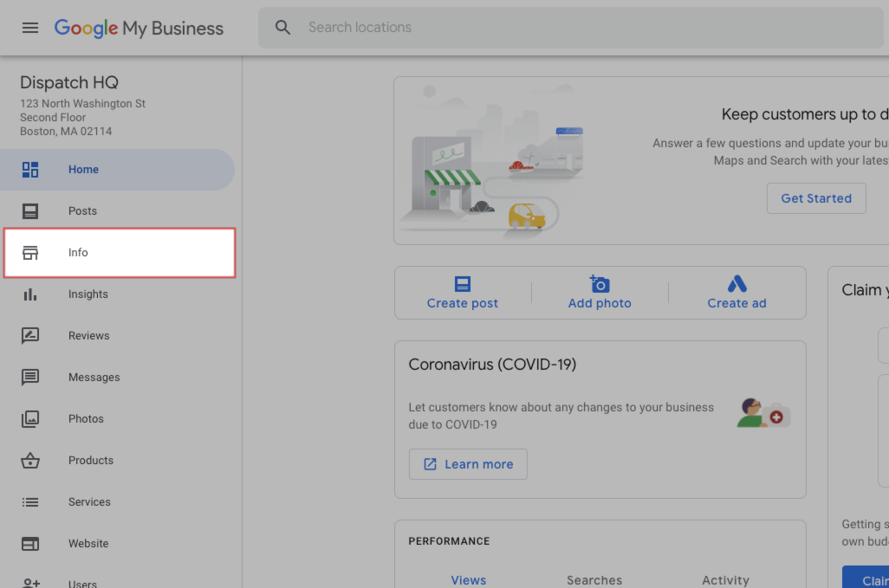
Task: Open the hamburger main menu
Action: click(30, 28)
